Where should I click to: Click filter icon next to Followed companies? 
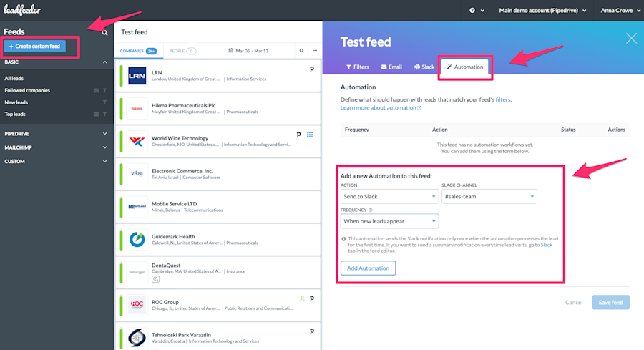pyautogui.click(x=104, y=90)
